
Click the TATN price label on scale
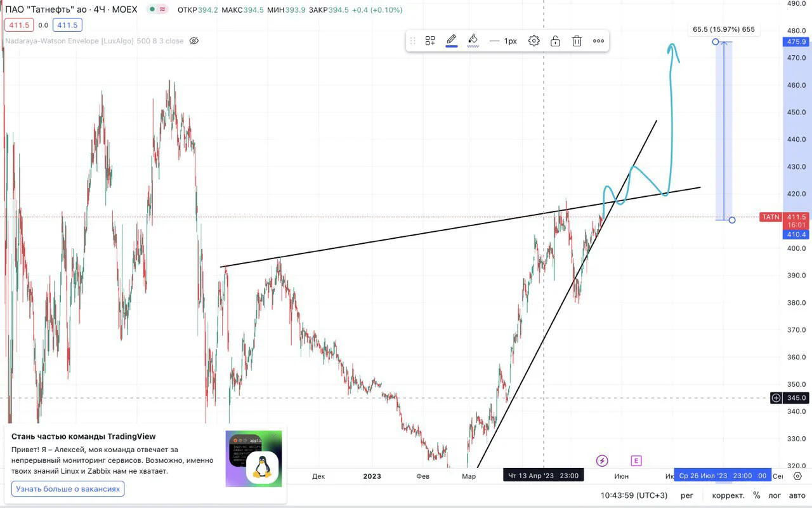click(x=771, y=217)
